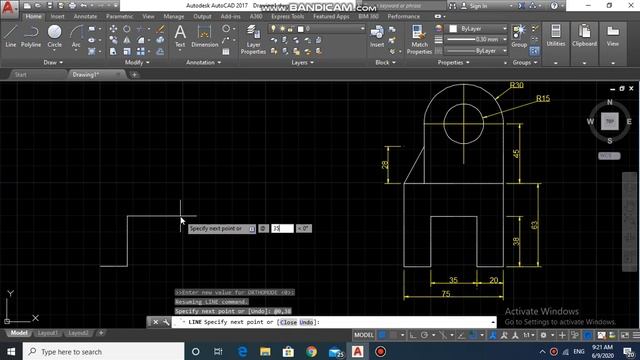
Task: Click the keyword search box in the title bar
Action: tap(404, 6)
